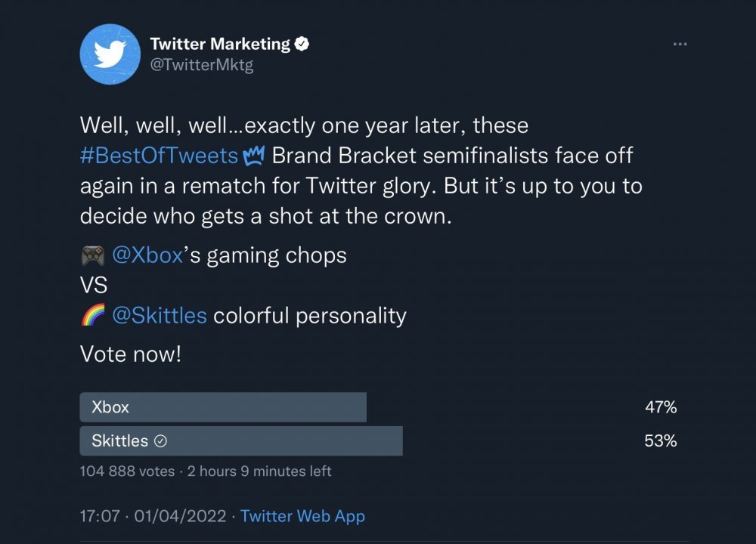
Task: Click the 17:07 · 01/04/2022 timestamp
Action: pyautogui.click(x=153, y=517)
